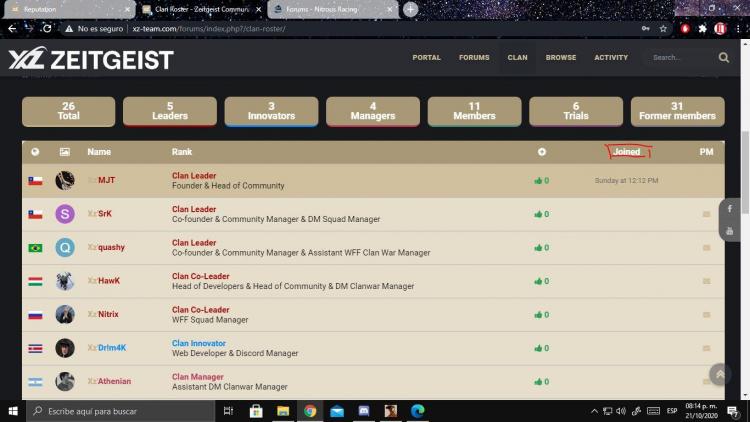Open Xz HawK's profile link
750x422 pixels.
click(104, 281)
